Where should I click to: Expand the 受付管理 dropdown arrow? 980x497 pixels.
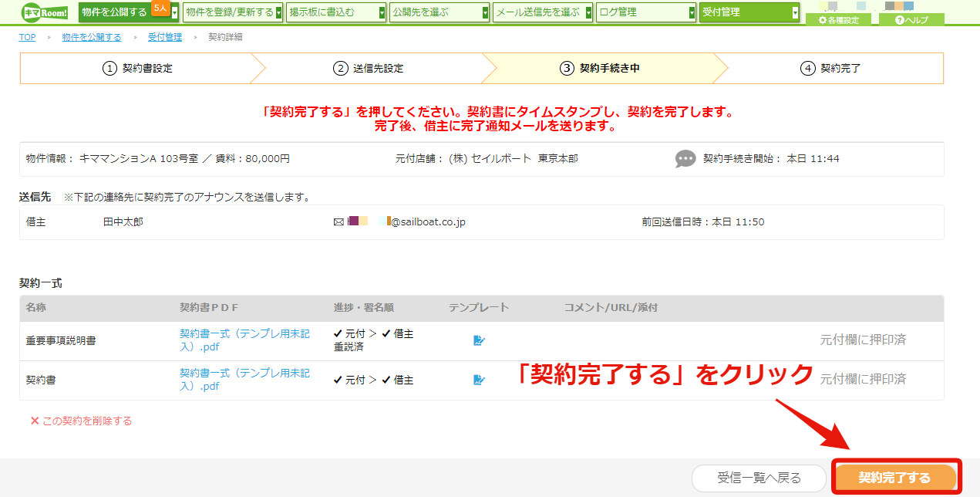click(796, 12)
